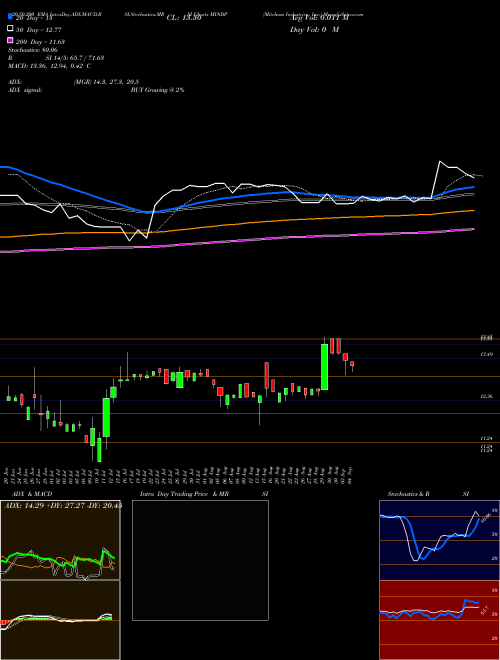Click the 'Avg Vol: 0.011 M' label
The image size is (500, 660).
tap(319, 18)
